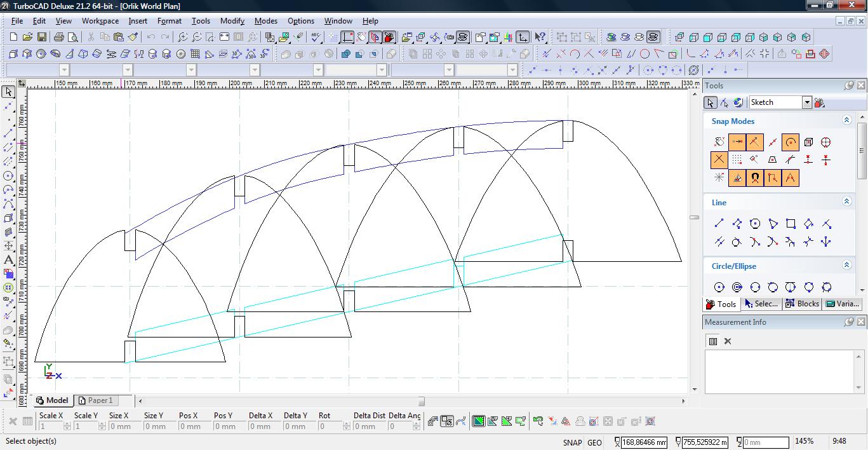Toggle the GEO indicator in status bar
Screen dimensions: 868x450
(x=594, y=442)
